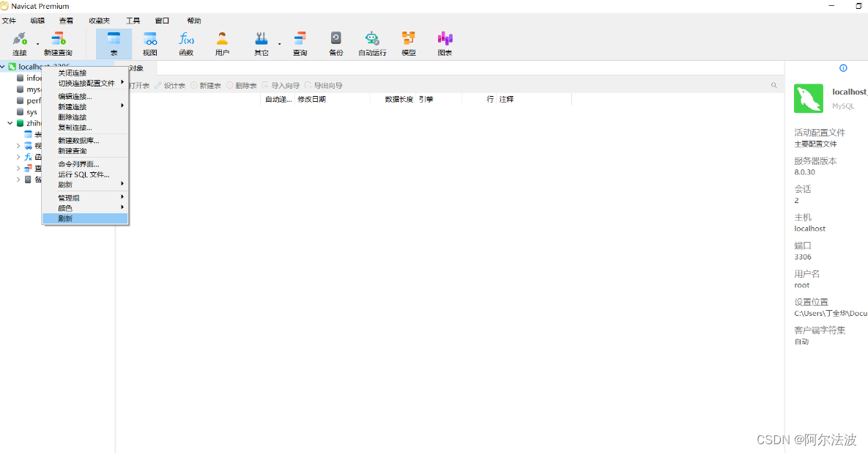Viewport: 868px width, 453px height.
Task: Open the 收藏夹 menu in the menu bar
Action: pos(99,21)
